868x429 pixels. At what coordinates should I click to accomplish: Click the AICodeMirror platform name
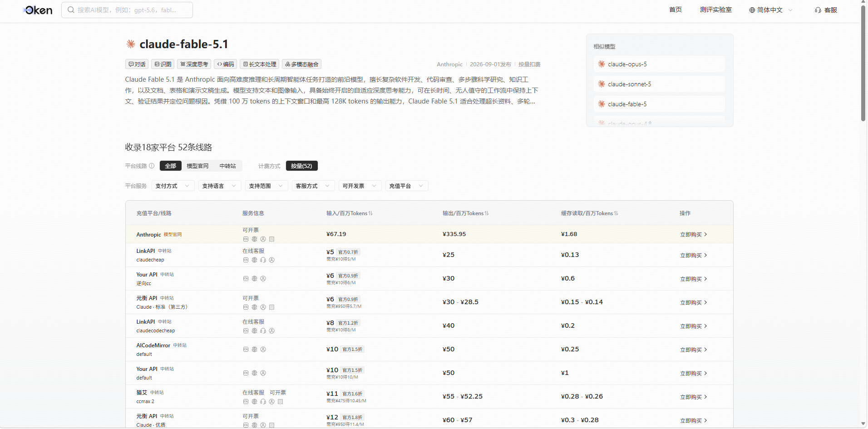[x=153, y=345]
